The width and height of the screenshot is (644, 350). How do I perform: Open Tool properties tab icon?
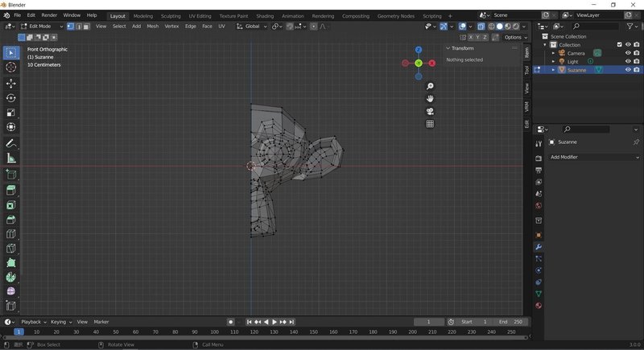[539, 143]
